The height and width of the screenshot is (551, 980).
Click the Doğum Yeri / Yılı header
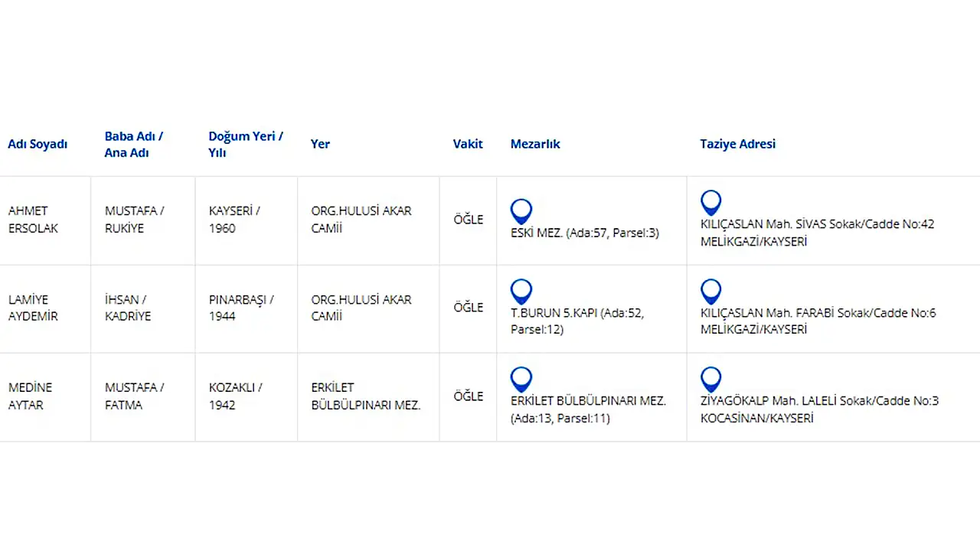pyautogui.click(x=246, y=144)
